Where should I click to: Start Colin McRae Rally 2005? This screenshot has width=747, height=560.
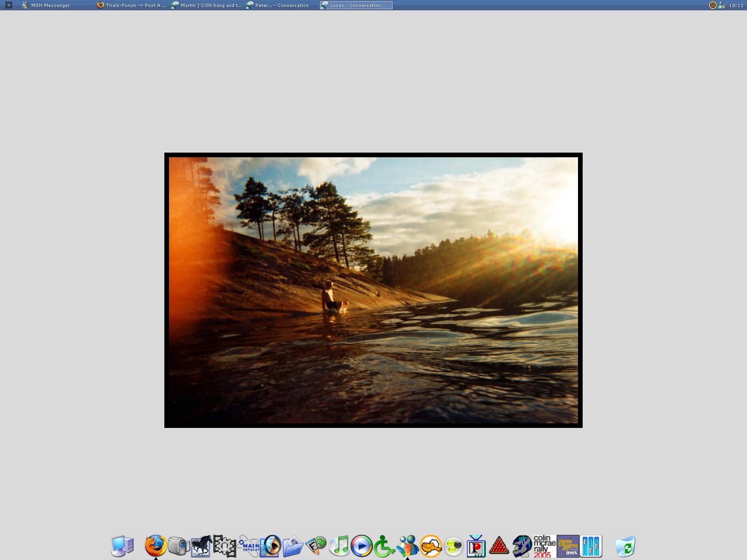545,546
